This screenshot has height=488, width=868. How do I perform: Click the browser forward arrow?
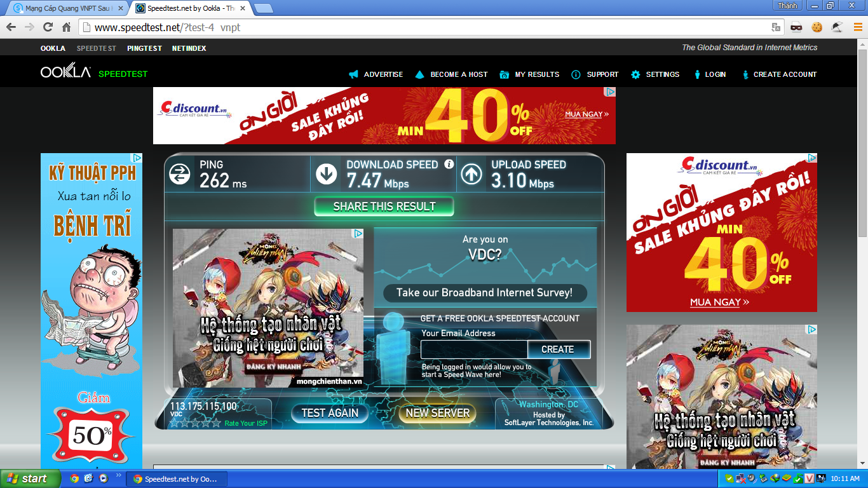click(29, 27)
